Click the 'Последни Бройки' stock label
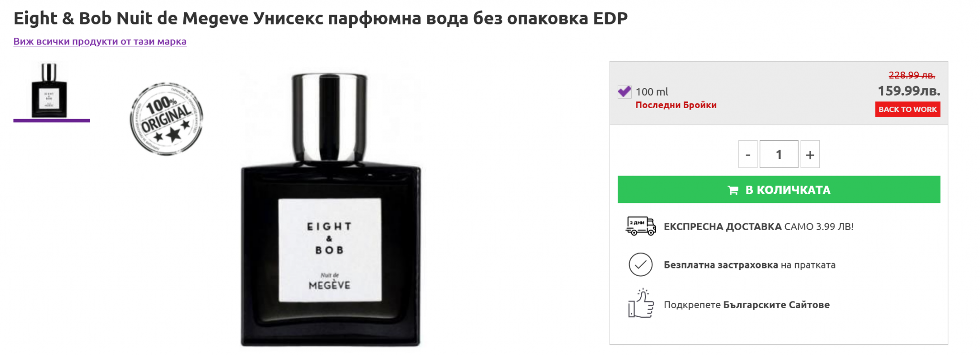This screenshot has width=980, height=355. [676, 105]
